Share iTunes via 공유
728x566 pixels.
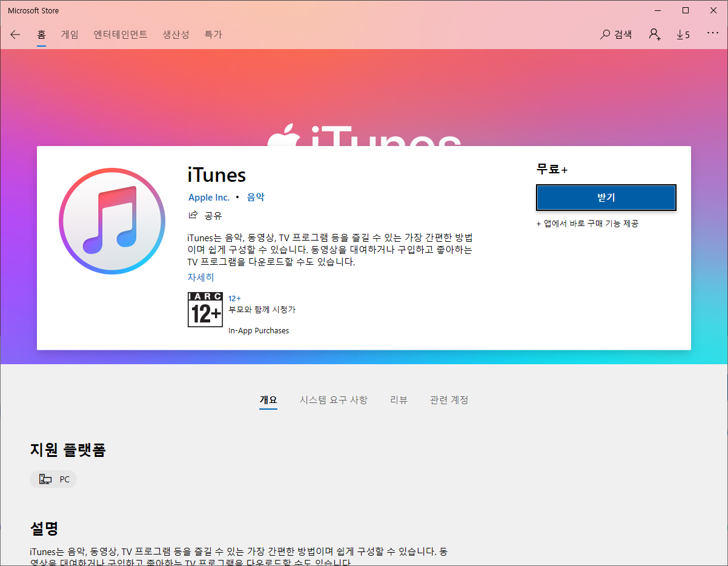(x=205, y=215)
